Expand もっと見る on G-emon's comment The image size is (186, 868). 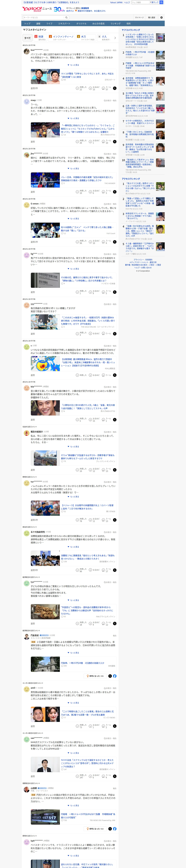[73, 219]
